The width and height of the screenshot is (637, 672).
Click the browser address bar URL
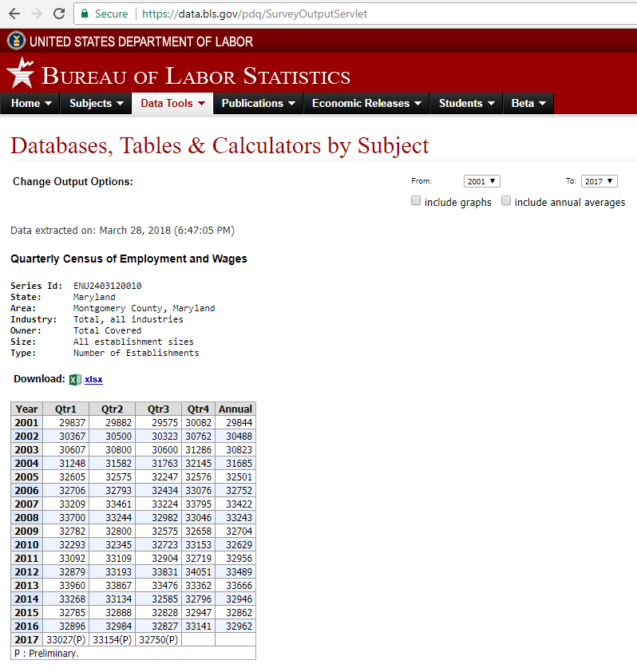click(x=255, y=14)
